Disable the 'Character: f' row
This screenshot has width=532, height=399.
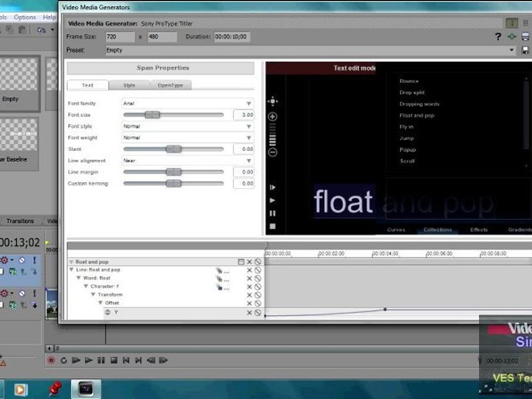coord(258,287)
